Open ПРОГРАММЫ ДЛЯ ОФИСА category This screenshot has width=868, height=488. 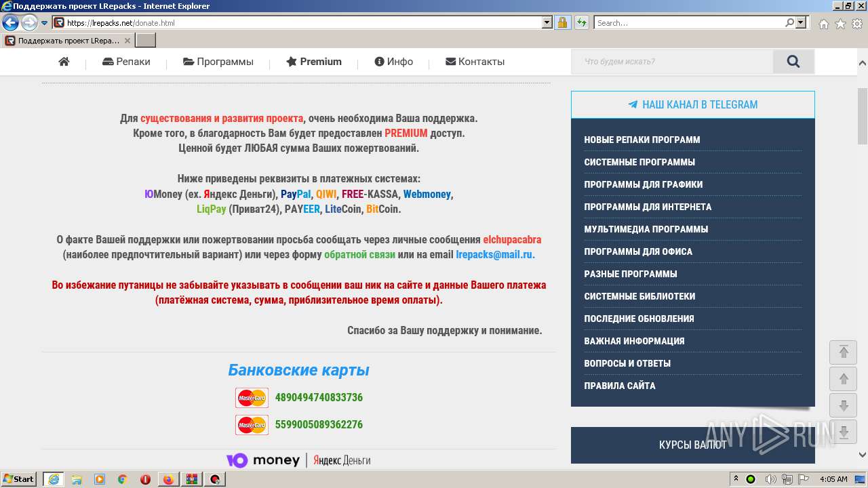tap(638, 251)
